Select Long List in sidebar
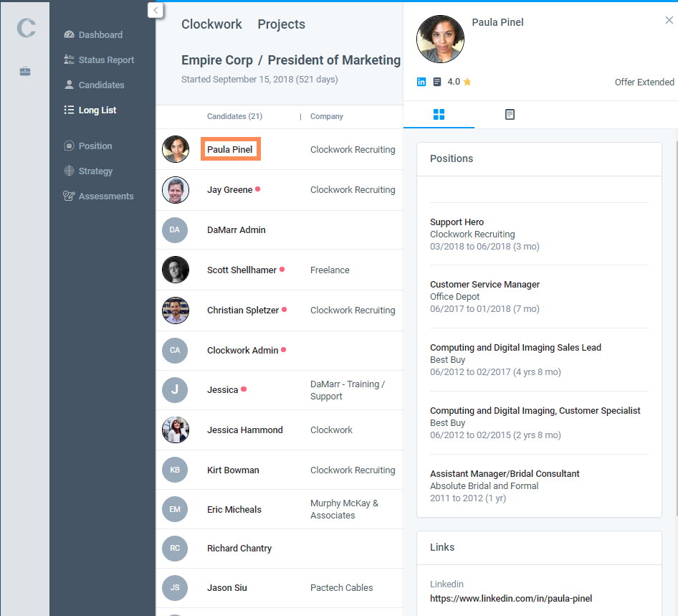The height and width of the screenshot is (616, 678). 97,110
